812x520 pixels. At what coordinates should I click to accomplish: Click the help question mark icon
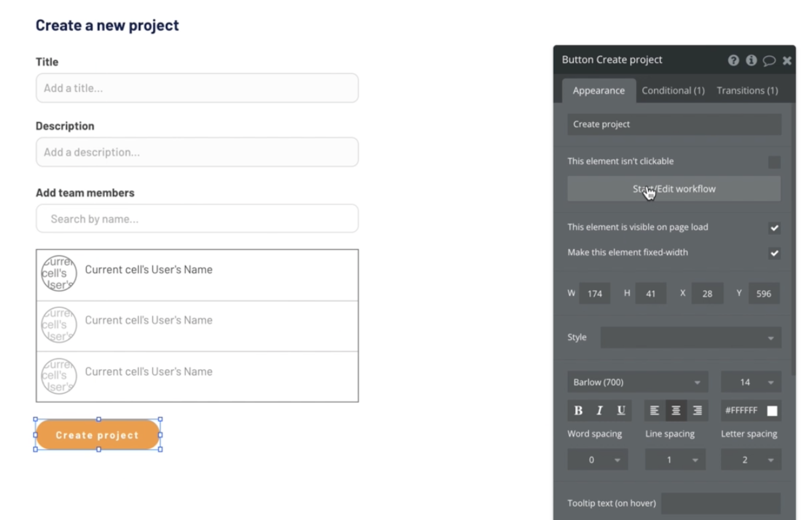click(x=733, y=60)
